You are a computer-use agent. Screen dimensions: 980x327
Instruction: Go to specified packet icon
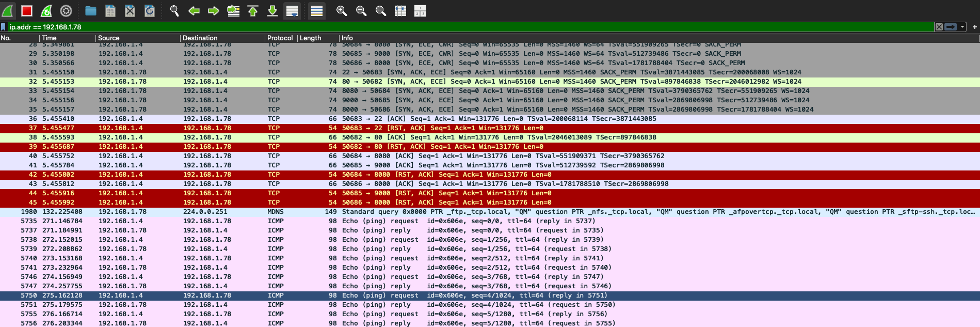233,11
